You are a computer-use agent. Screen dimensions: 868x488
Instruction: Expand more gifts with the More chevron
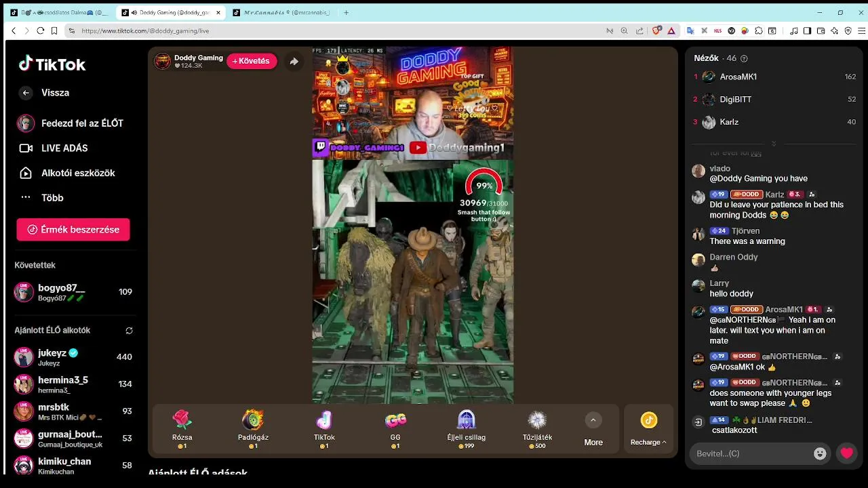(x=593, y=420)
